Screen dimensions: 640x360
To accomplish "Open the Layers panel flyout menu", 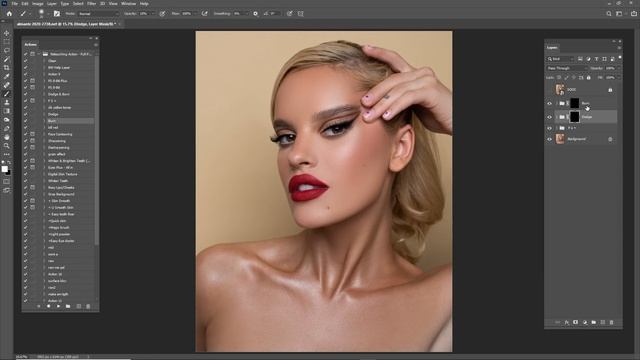I will tap(620, 48).
